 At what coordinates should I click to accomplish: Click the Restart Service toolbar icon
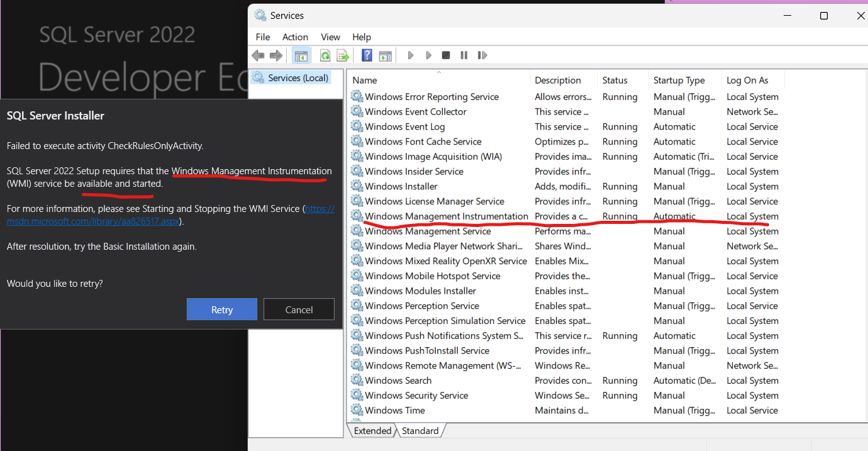click(x=482, y=55)
